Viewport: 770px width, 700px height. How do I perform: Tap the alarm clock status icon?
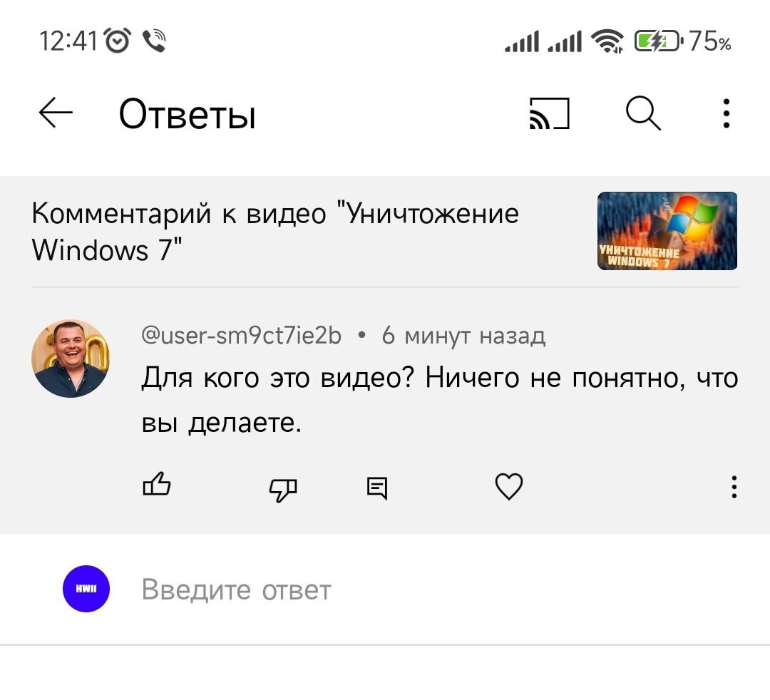click(x=117, y=42)
